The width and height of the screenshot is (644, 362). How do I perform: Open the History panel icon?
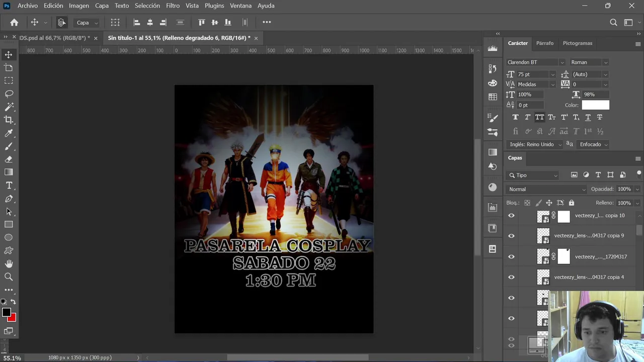pyautogui.click(x=493, y=68)
